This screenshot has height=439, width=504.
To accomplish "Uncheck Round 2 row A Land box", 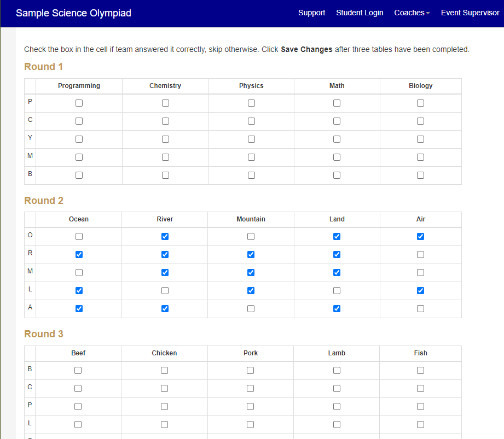I will [337, 308].
